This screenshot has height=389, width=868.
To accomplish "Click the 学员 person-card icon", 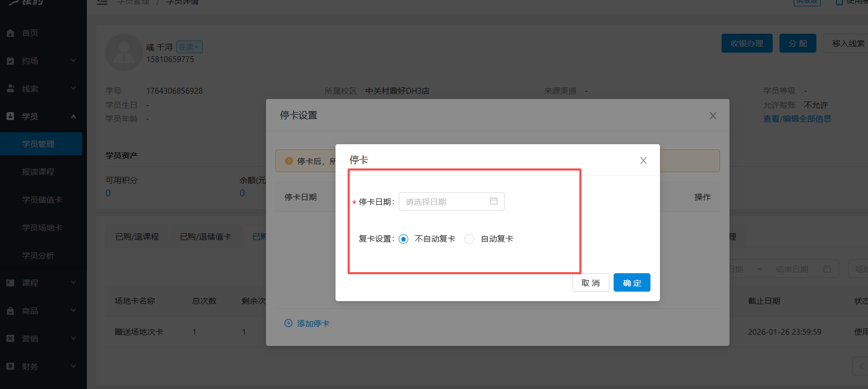I will pos(11,116).
